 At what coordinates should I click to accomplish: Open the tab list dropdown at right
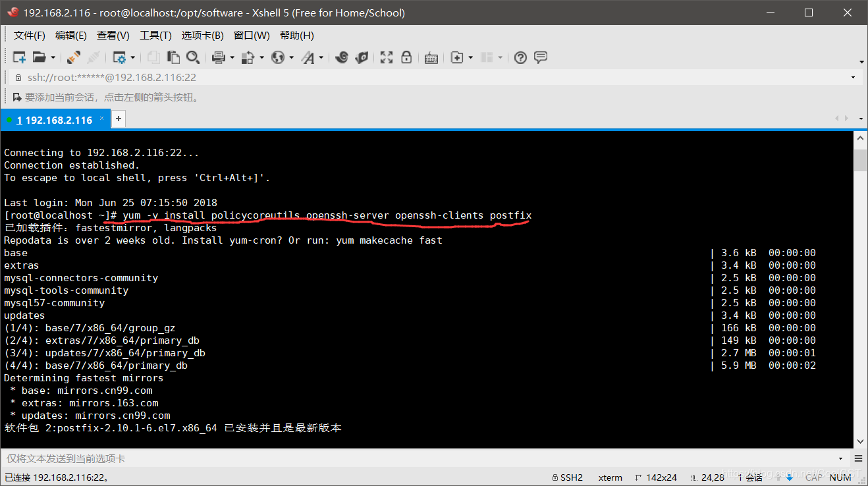[x=861, y=119]
